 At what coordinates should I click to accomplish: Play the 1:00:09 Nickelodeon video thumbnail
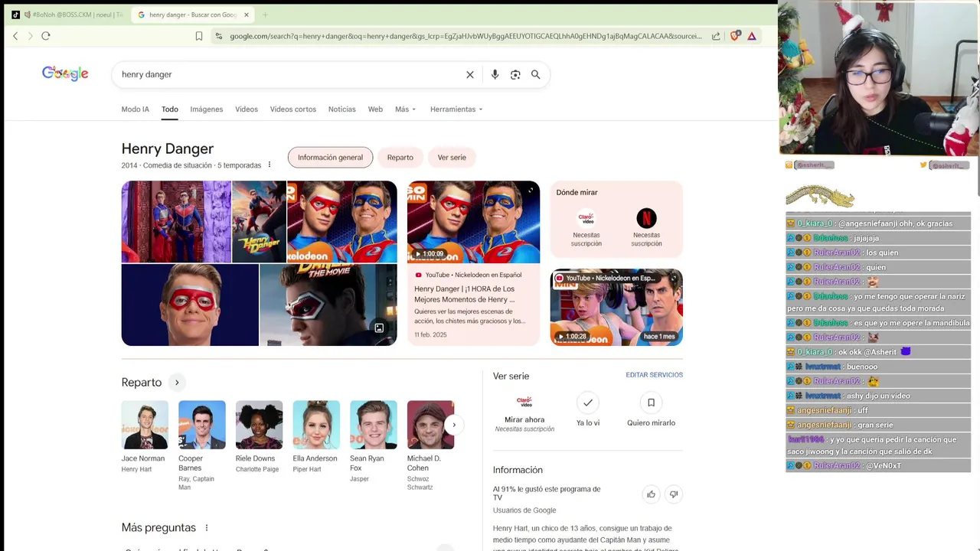pos(473,222)
